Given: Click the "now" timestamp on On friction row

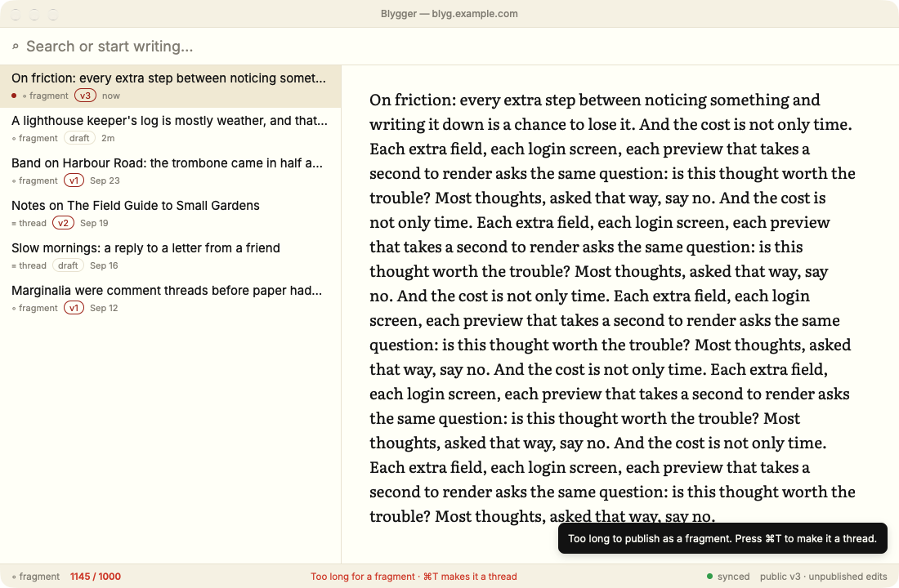Looking at the screenshot, I should pyautogui.click(x=111, y=96).
